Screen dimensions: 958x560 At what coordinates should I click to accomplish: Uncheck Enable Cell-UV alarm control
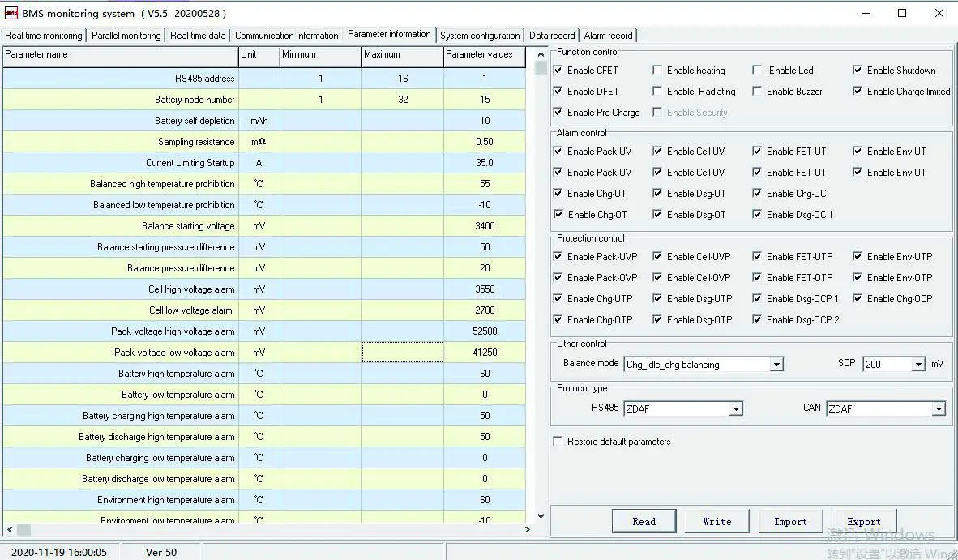pyautogui.click(x=659, y=151)
